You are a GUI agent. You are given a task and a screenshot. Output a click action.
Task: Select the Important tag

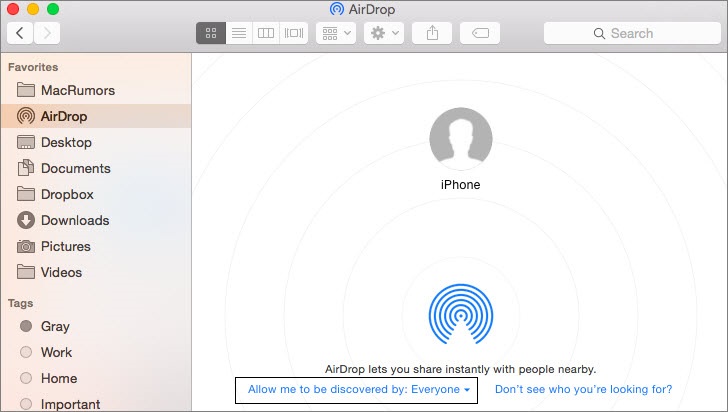pyautogui.click(x=96, y=403)
